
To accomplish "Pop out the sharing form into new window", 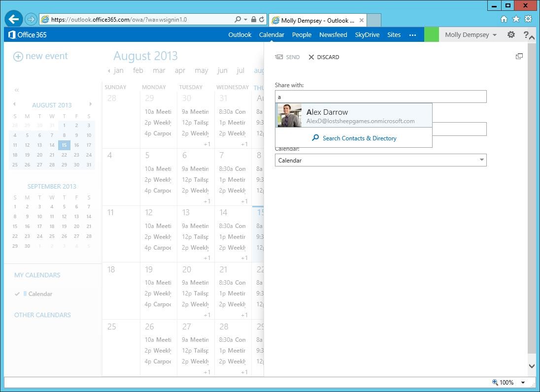I will point(519,56).
